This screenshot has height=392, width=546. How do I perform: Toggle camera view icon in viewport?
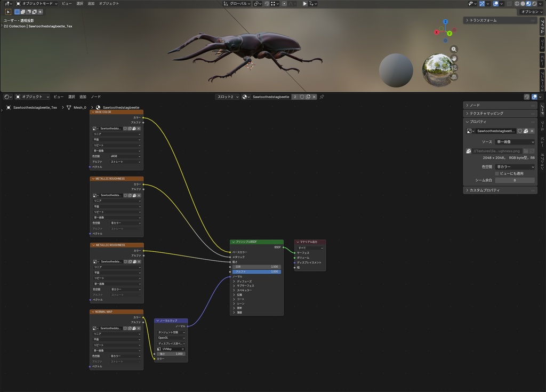[x=454, y=68]
